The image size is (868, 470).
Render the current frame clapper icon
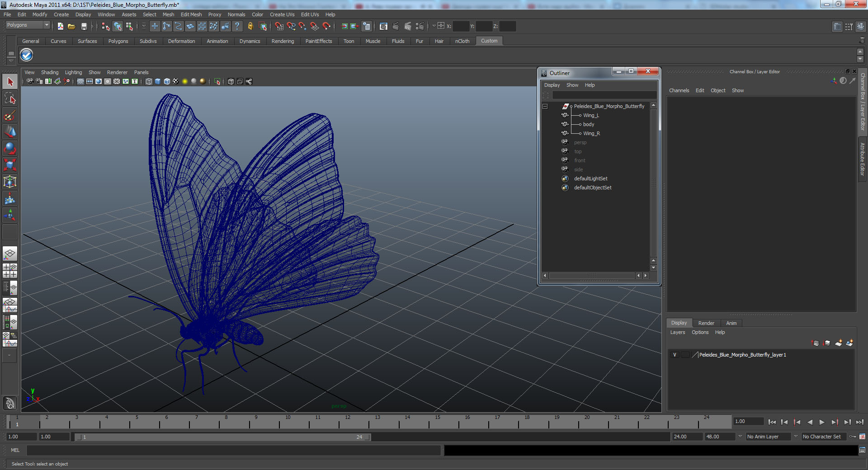pos(396,26)
